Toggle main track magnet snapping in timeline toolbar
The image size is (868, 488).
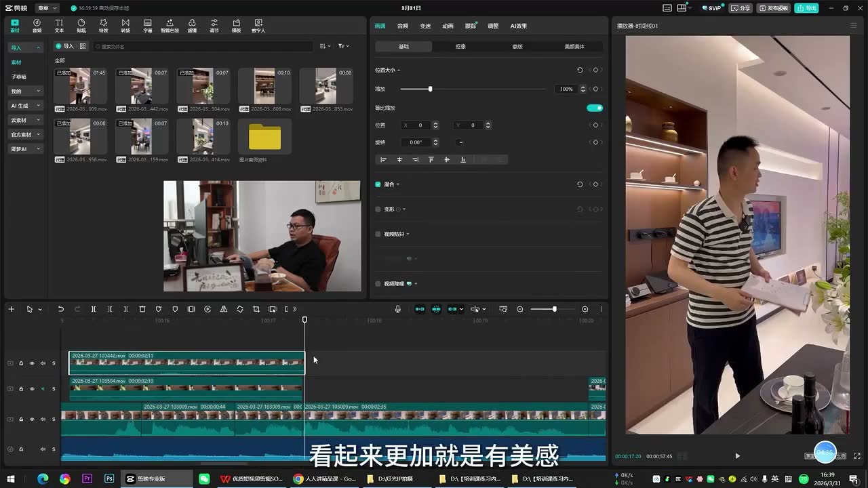pyautogui.click(x=420, y=309)
